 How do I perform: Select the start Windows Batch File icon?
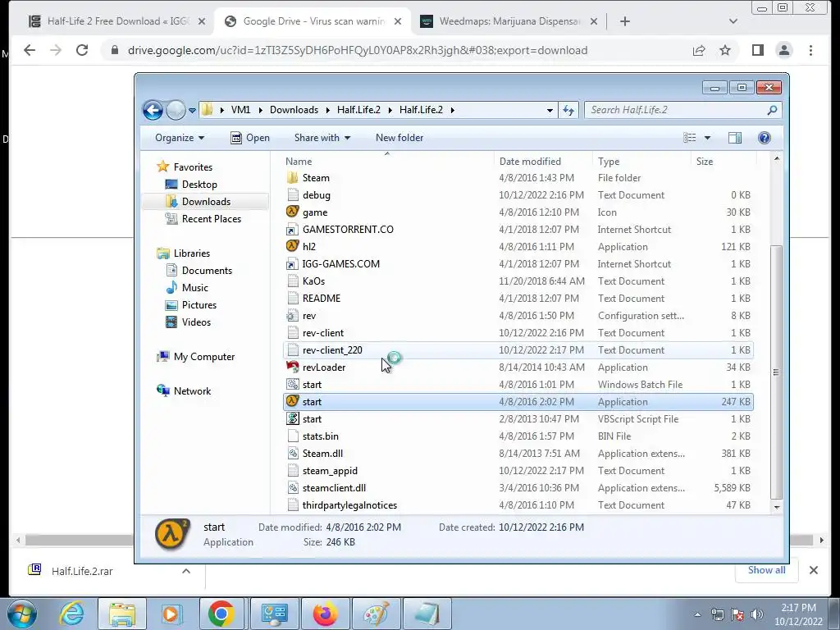[293, 385]
